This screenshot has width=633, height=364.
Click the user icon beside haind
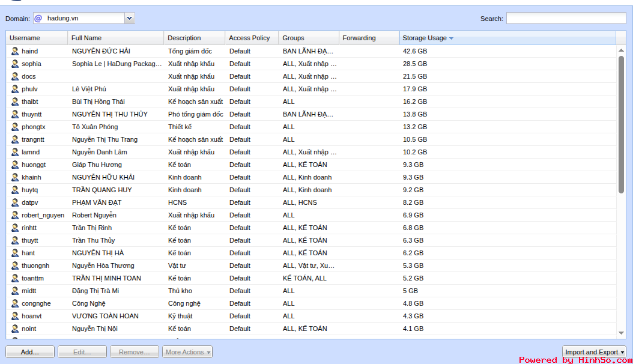coord(15,51)
